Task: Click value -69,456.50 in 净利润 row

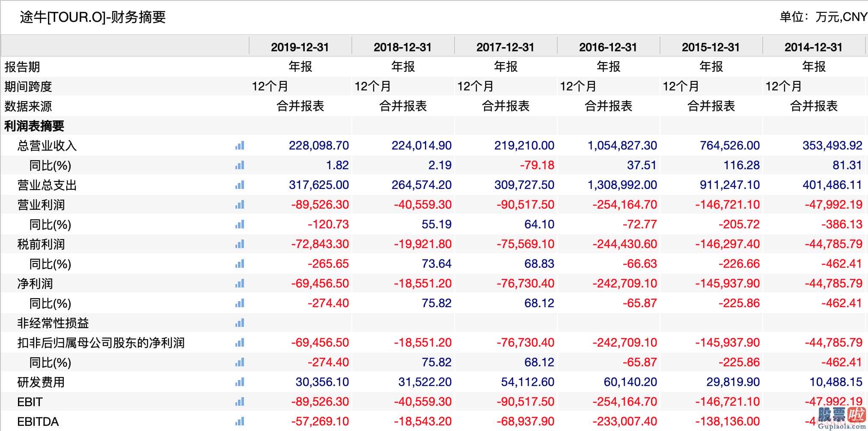Action: tap(320, 284)
